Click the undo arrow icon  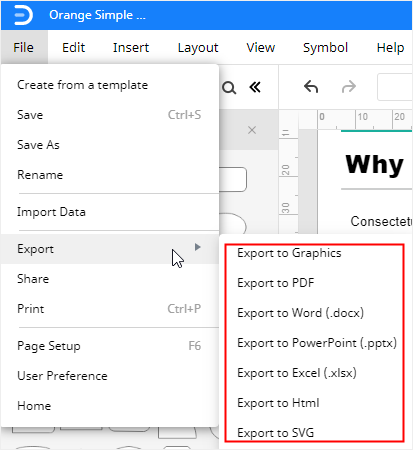point(311,87)
